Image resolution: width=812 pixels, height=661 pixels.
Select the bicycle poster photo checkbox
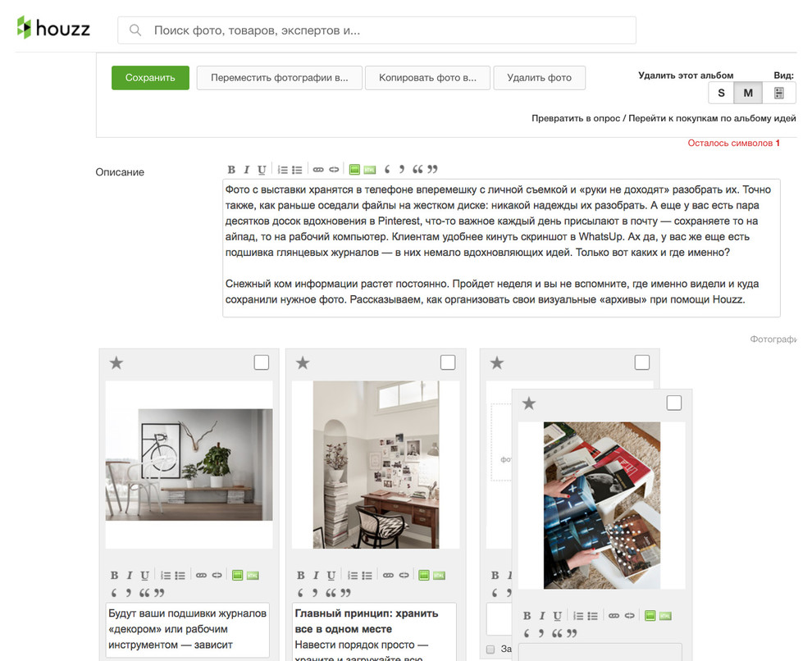[x=261, y=362]
